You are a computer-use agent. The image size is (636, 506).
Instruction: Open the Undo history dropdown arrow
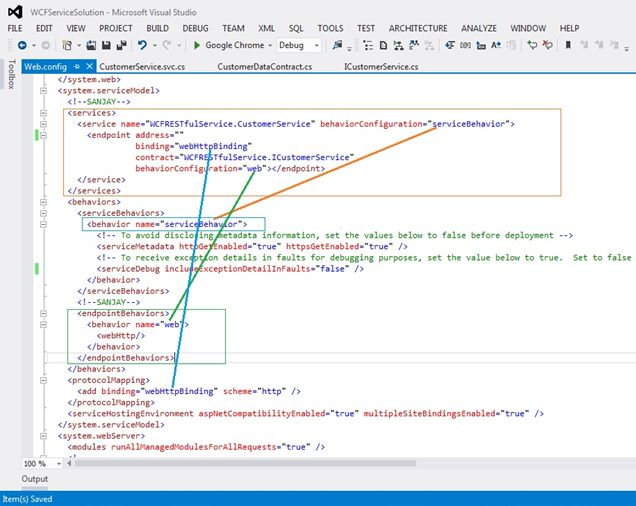click(x=155, y=45)
